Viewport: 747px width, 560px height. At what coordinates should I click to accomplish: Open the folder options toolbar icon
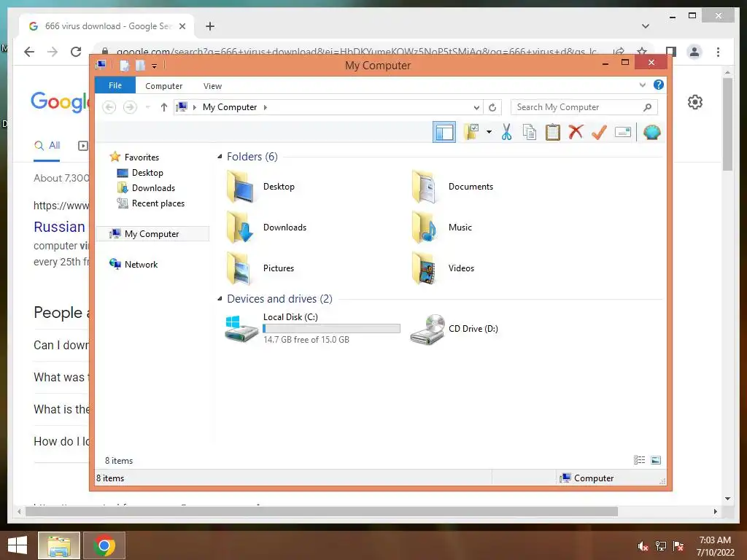[471, 132]
